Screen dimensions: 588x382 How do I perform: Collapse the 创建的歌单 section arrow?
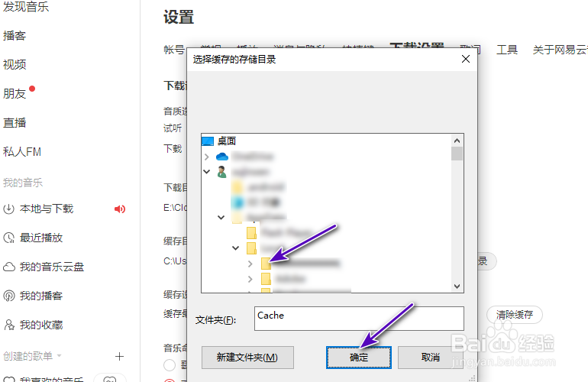(x=59, y=355)
